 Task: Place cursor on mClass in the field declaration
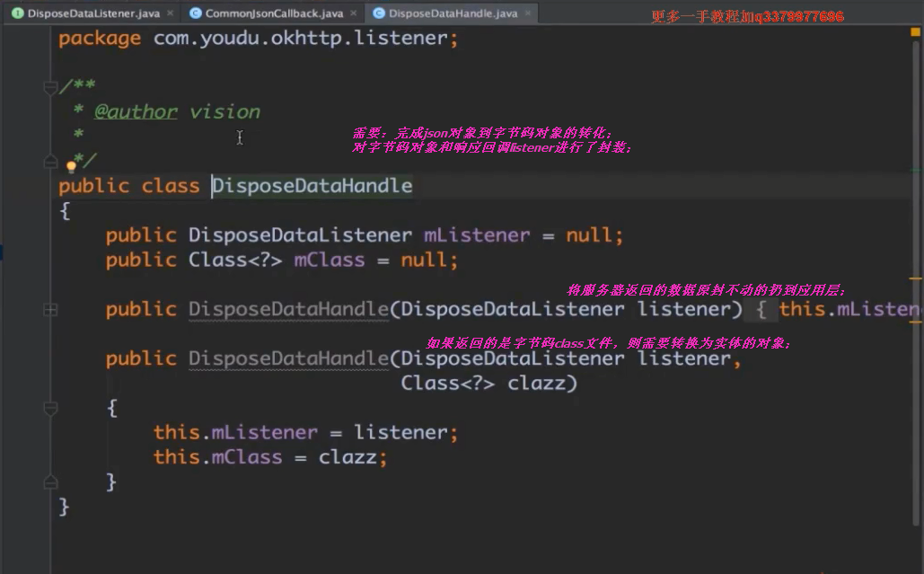tap(329, 261)
